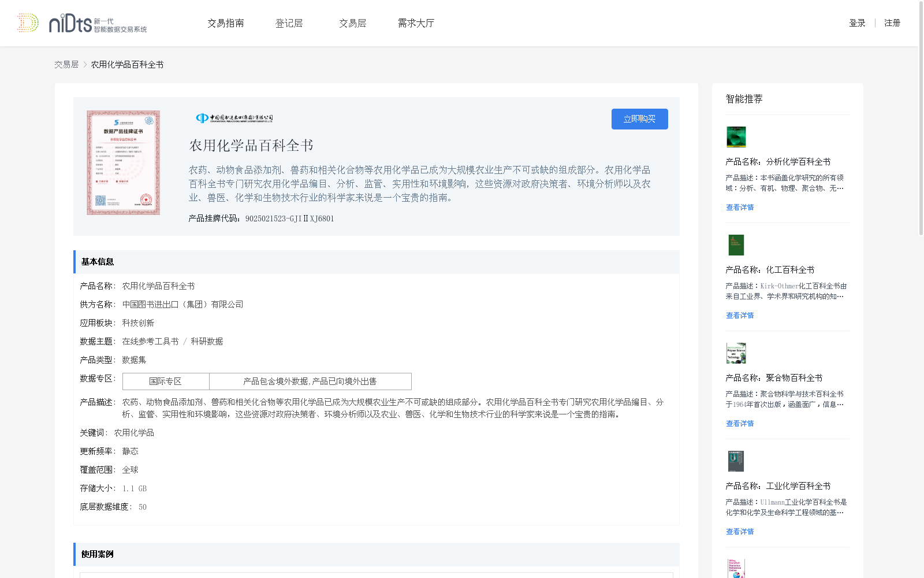924x578 pixels.
Task: Open 工业化学百科全书 book cover thumbnail
Action: pos(736,461)
